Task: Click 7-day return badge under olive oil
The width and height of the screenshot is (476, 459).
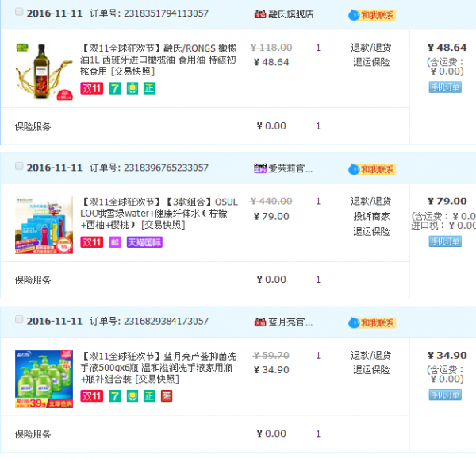Action: [x=115, y=88]
